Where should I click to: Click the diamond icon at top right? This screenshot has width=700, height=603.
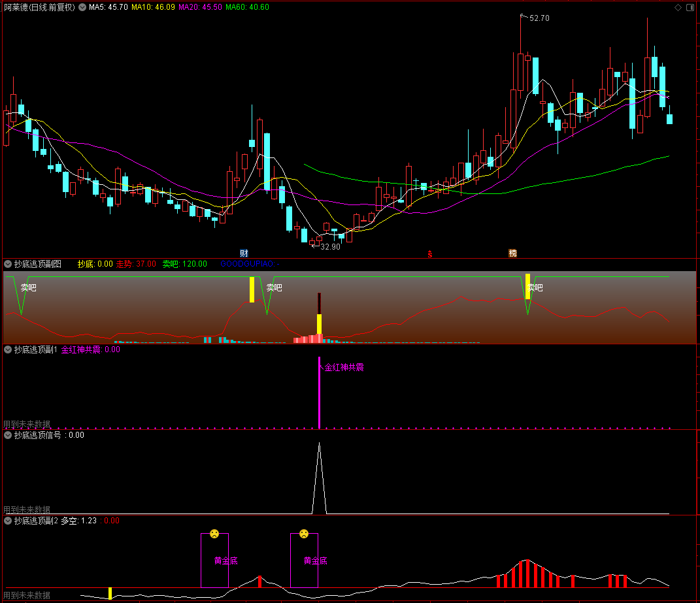[678, 7]
